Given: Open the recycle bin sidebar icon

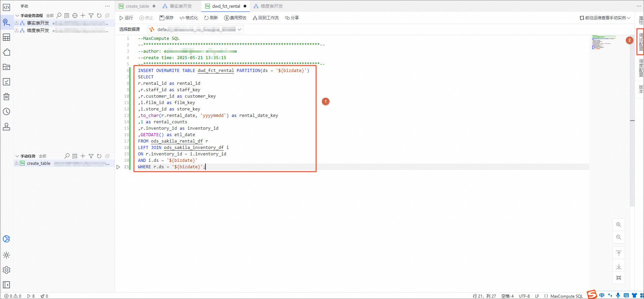Looking at the screenshot, I should (6, 97).
